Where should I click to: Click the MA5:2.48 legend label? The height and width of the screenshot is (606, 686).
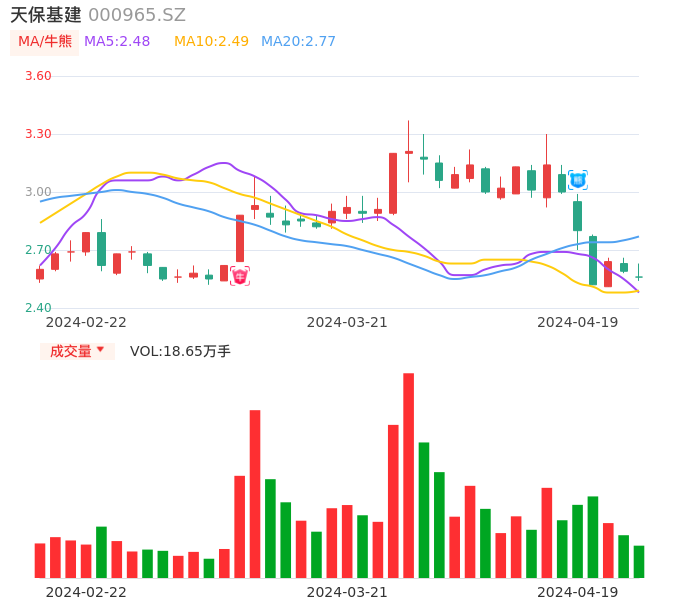pos(117,42)
